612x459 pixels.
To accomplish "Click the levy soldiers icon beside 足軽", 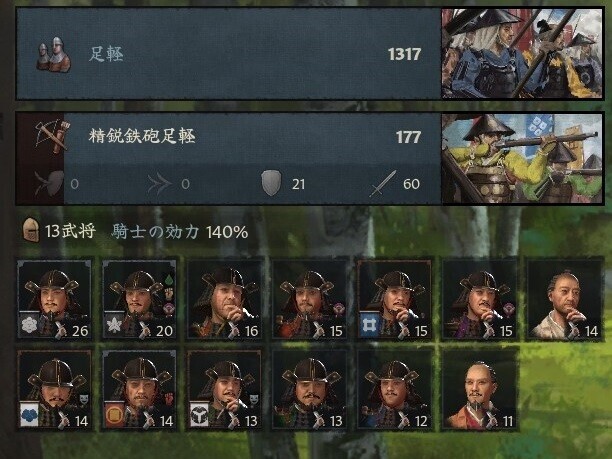I will (53, 54).
